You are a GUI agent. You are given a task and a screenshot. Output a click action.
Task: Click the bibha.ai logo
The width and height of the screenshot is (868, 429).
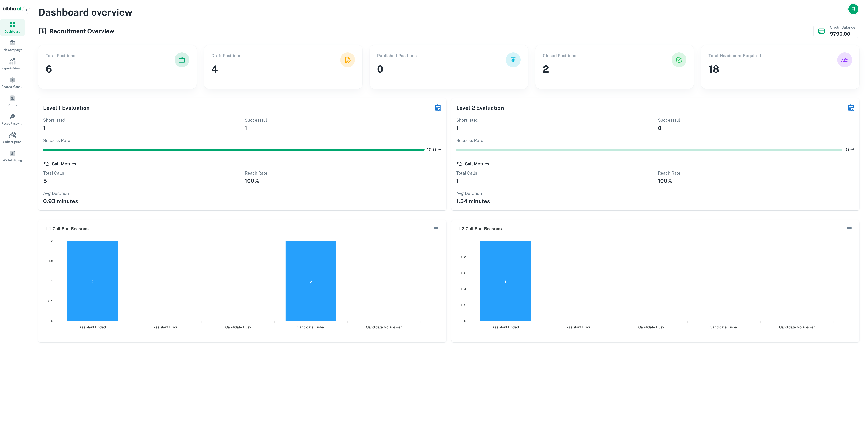12,9
